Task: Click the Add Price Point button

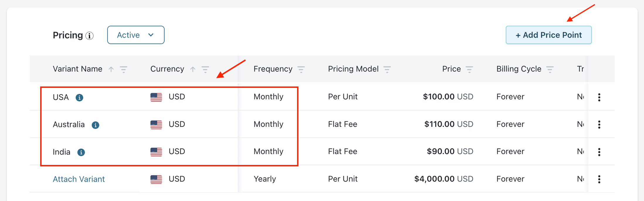Action: point(548,35)
